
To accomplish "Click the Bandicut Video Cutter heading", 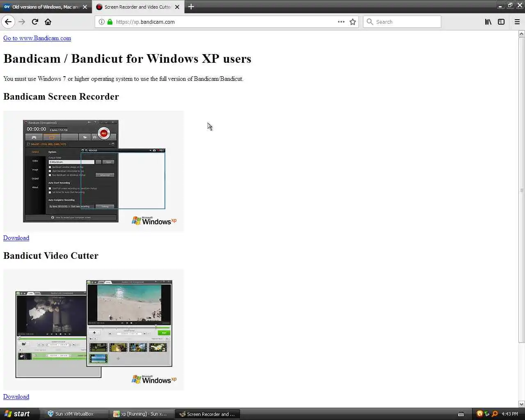I will tap(51, 256).
